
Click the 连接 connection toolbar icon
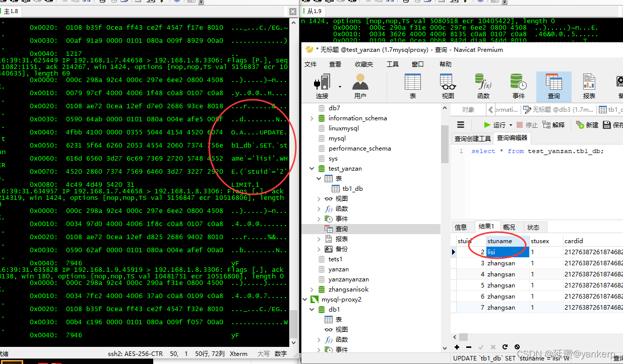click(322, 86)
